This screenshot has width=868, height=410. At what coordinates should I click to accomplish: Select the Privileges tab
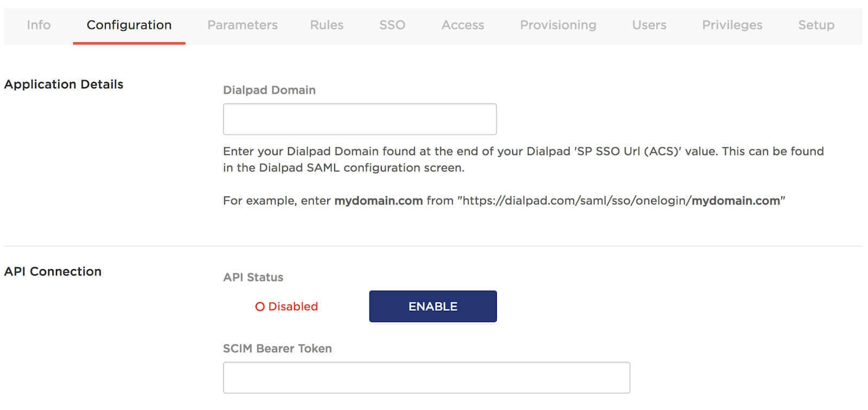click(x=732, y=25)
